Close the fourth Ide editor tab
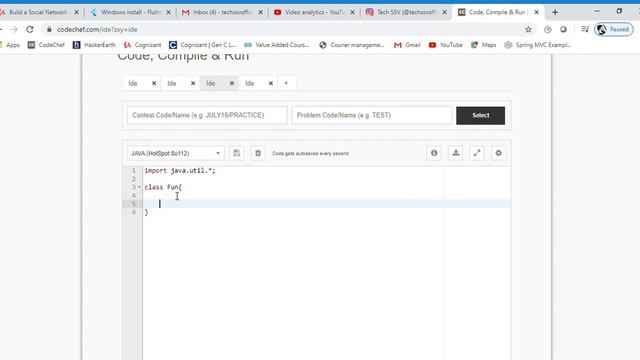This screenshot has height=360, width=640. [271, 83]
